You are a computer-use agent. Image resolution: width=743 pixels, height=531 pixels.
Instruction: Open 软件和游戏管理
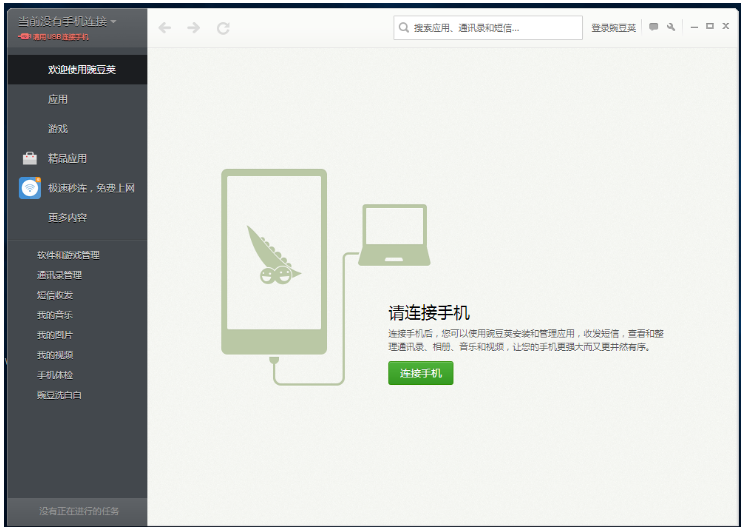pyautogui.click(x=68, y=255)
